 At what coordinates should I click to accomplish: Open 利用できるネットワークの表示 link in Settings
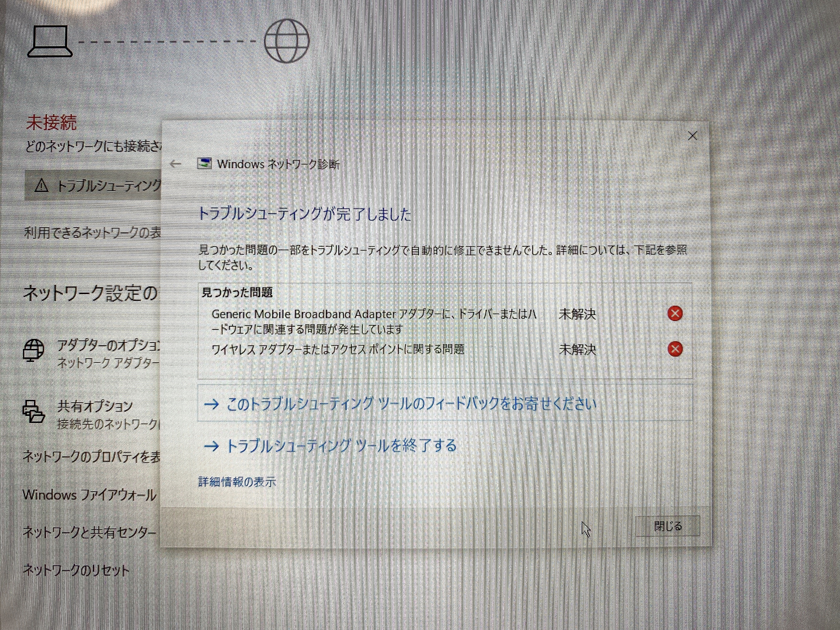pos(92,232)
